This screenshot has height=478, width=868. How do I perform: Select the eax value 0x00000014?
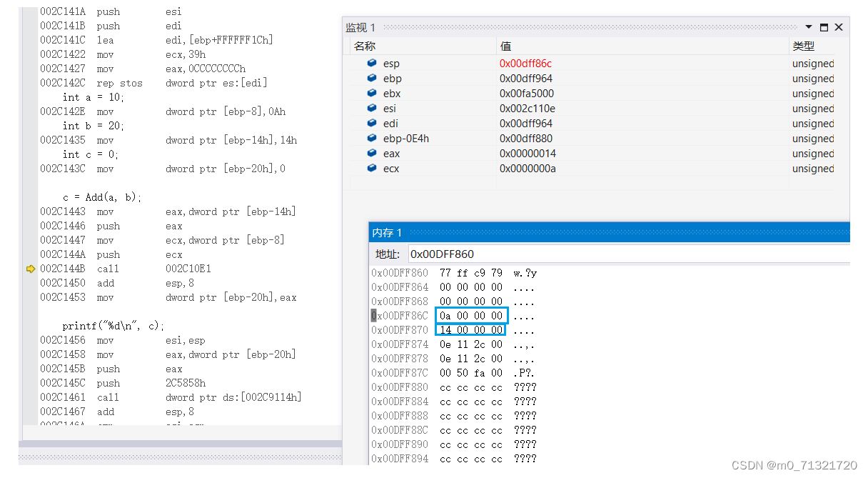(528, 154)
